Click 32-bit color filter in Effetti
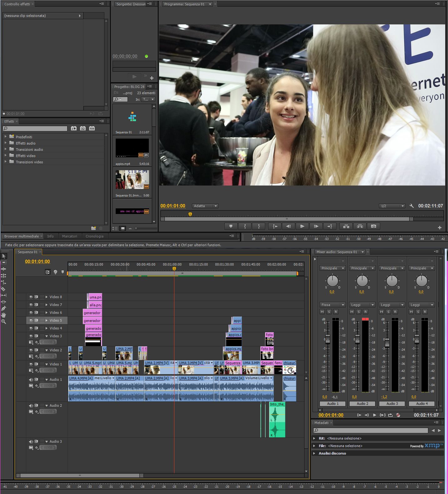Screen dimensions: 448x494 click(x=83, y=128)
